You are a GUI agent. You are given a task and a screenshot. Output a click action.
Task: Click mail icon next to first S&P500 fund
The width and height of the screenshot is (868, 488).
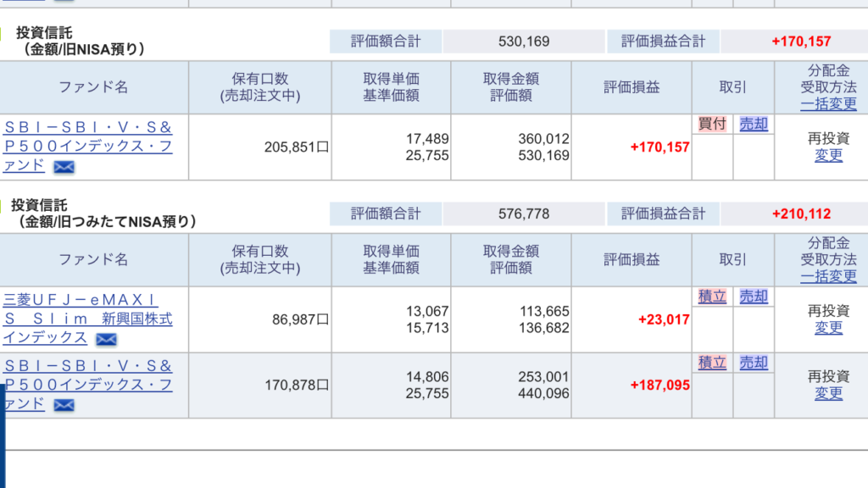click(x=64, y=167)
